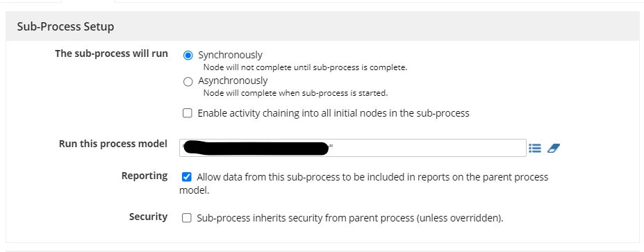Click Node will complete when started description

[295, 93]
